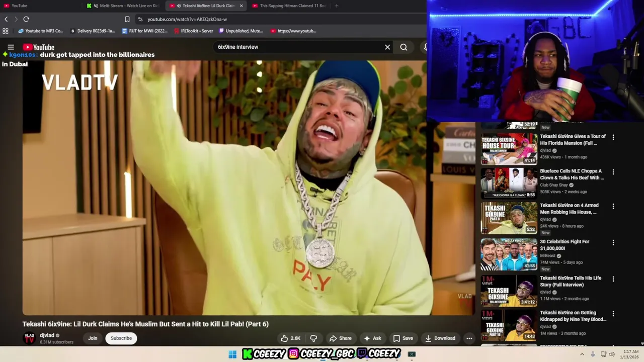Click the '6.31M subscribers' text
Screen dimensions: 644x362
coord(56,342)
